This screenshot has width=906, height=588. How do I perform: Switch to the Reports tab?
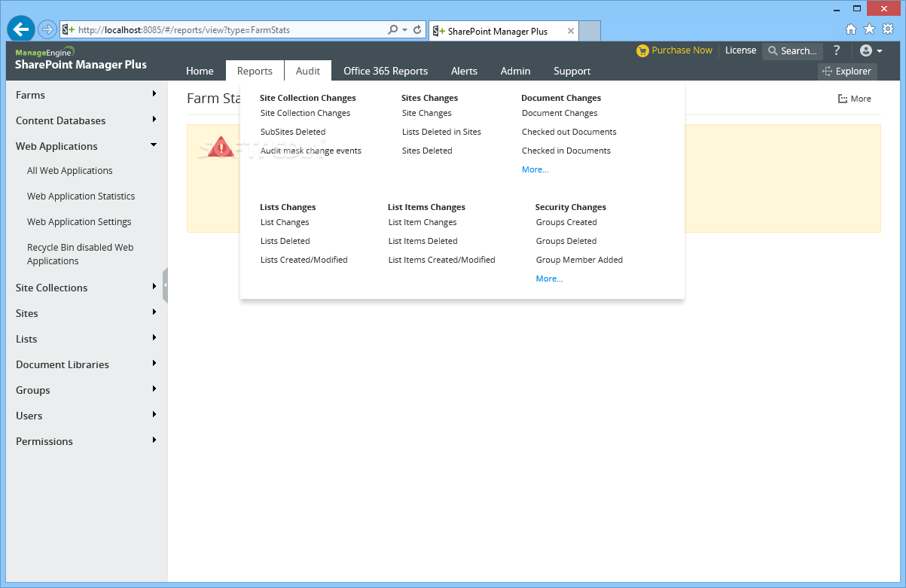255,71
